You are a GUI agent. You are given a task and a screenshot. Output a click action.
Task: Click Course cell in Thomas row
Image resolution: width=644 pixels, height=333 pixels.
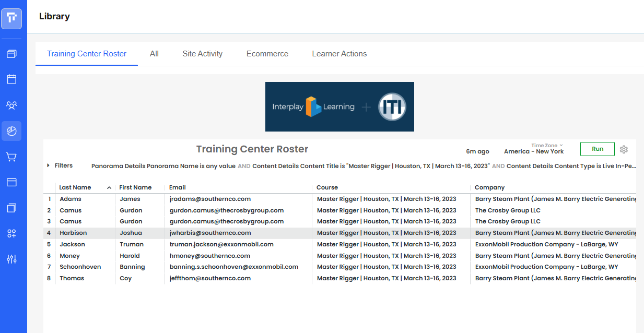pos(387,278)
